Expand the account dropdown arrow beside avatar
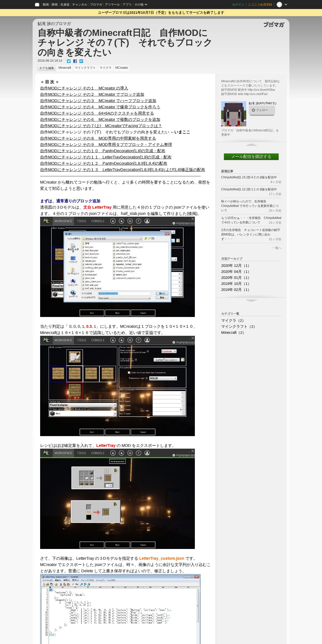 point(286,5)
